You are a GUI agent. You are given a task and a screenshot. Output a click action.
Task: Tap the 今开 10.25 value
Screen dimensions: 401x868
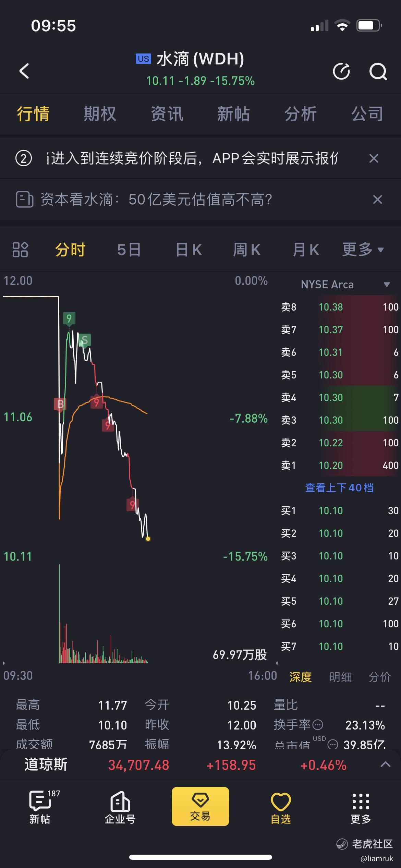click(x=242, y=705)
